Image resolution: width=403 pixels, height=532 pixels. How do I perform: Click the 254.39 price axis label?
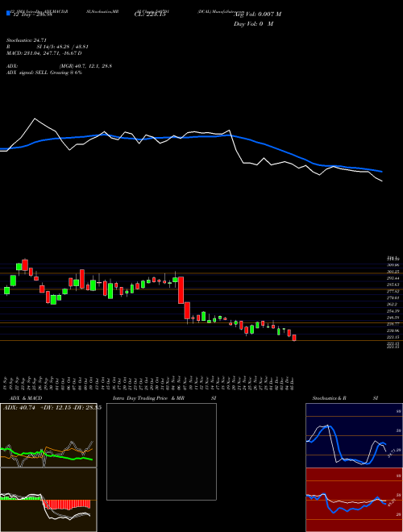[393, 311]
